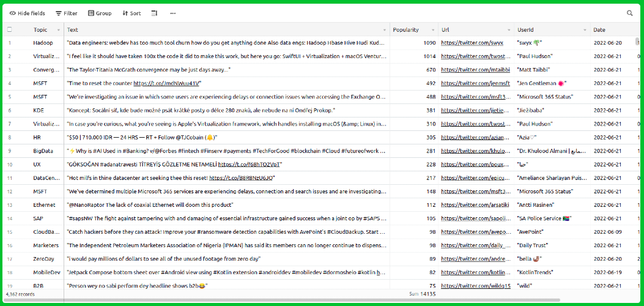Viewport: 644px width, 306px height.
Task: Click the search magnifier icon
Action: tap(629, 13)
